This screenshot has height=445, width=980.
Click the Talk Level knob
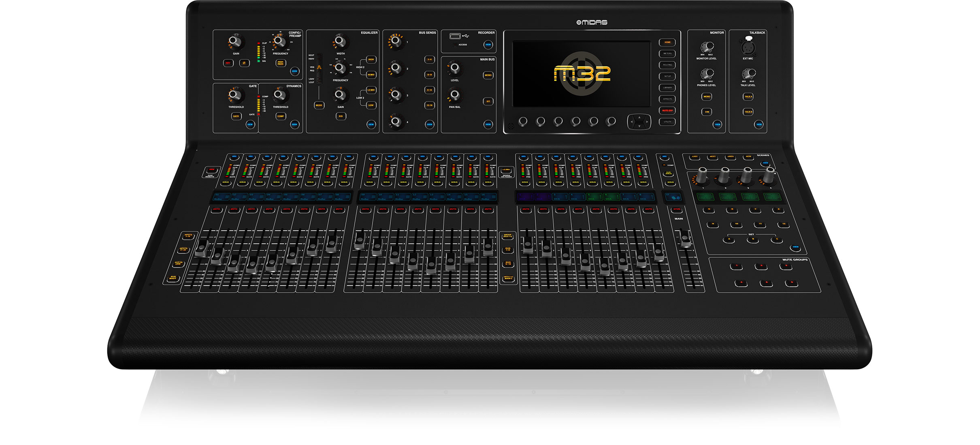point(748,73)
